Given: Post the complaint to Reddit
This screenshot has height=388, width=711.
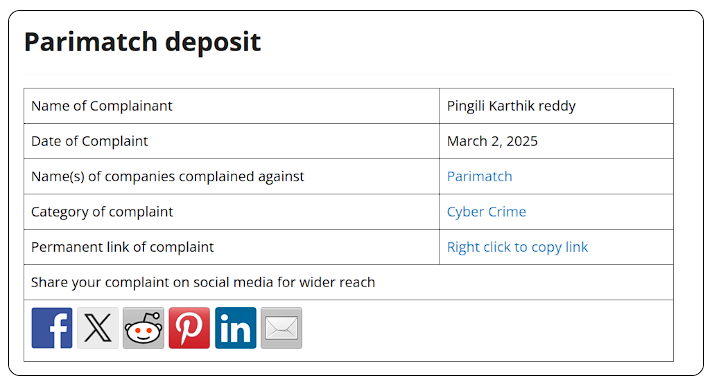Looking at the screenshot, I should coord(143,328).
